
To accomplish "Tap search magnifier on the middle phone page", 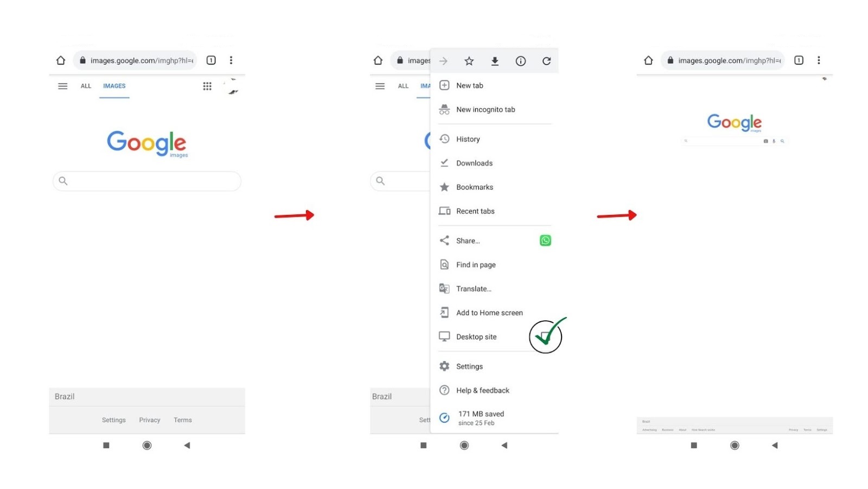I will (x=380, y=181).
